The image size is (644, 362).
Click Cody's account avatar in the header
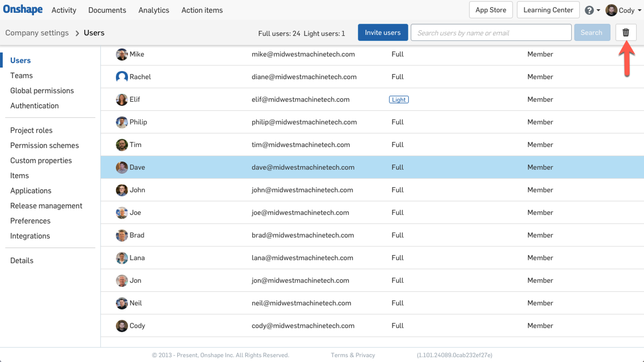point(611,10)
